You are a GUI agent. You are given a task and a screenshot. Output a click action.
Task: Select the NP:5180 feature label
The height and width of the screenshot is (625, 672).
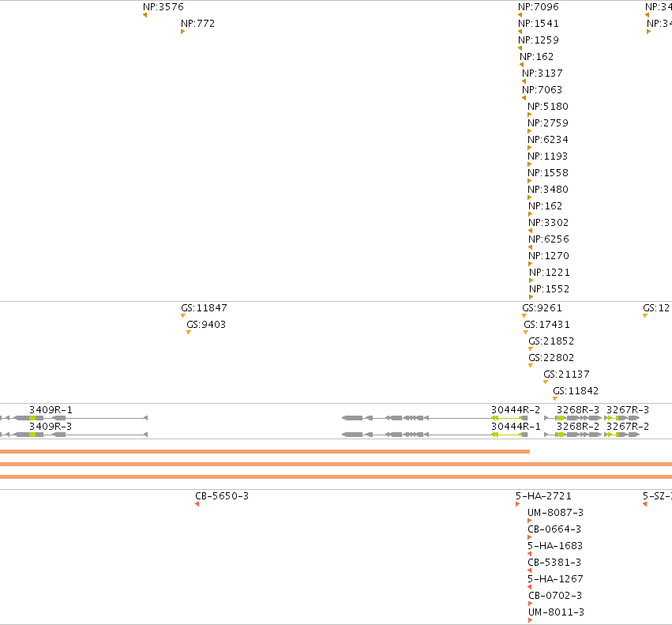click(x=548, y=107)
